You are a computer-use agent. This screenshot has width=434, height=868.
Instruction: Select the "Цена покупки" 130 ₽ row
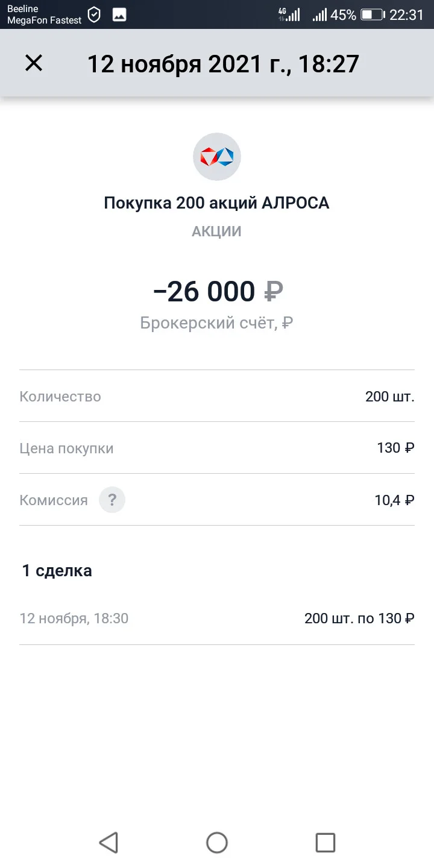(x=217, y=448)
